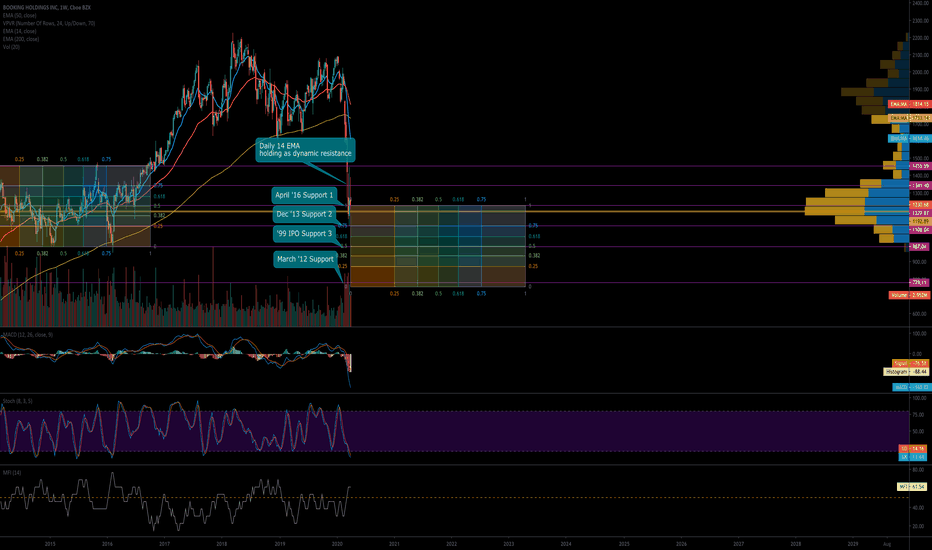Click the '2025' label on time axis
The image size is (932, 550).
(624, 543)
